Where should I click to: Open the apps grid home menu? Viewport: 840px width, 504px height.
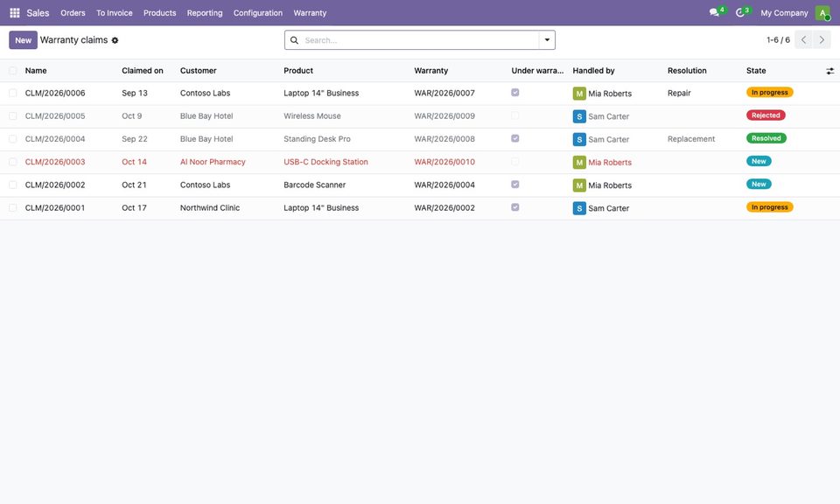click(x=15, y=13)
